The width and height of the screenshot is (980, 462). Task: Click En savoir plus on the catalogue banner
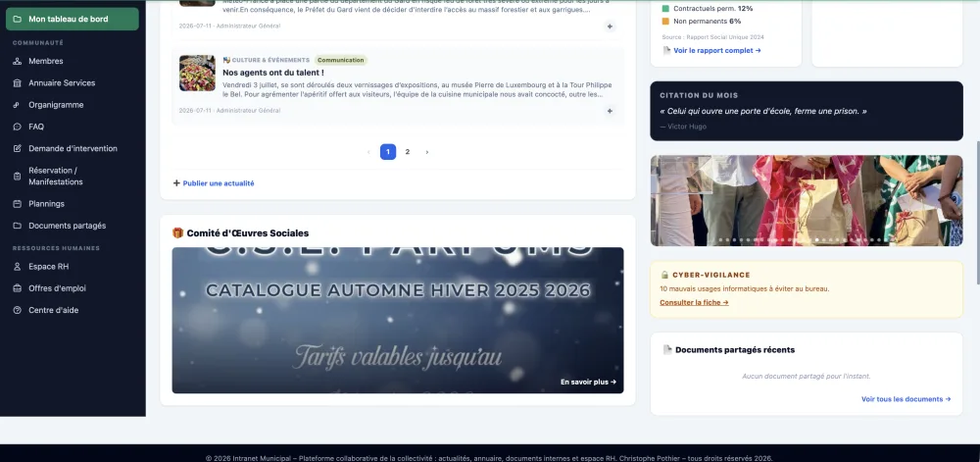coord(588,382)
